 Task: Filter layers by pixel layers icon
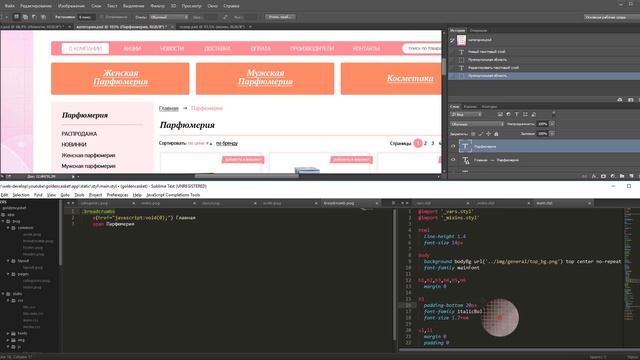(x=500, y=114)
